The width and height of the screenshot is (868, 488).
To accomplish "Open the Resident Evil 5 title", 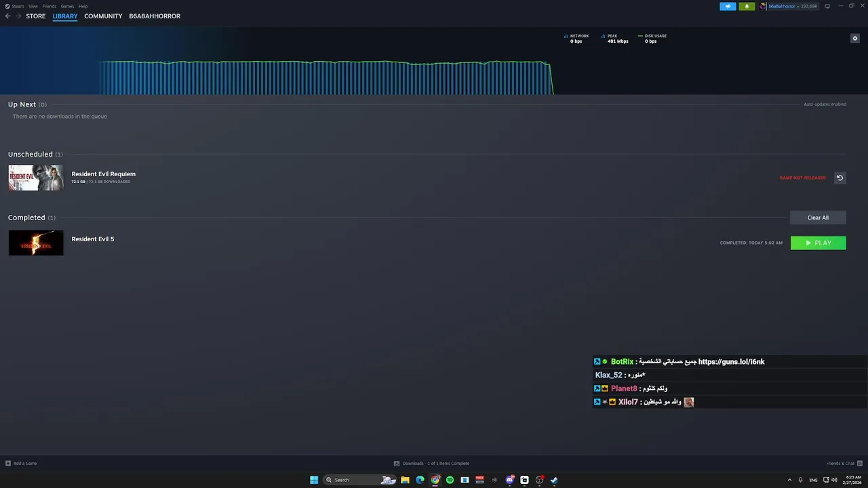I will (93, 239).
